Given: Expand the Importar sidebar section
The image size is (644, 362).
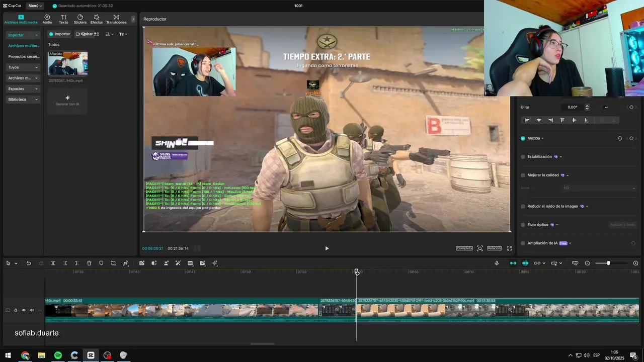Looking at the screenshot, I should pos(23,35).
